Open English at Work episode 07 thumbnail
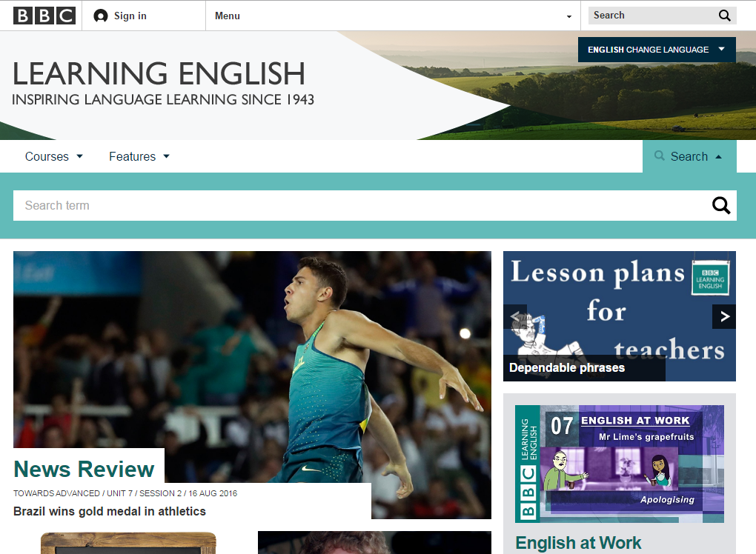 tap(620, 464)
